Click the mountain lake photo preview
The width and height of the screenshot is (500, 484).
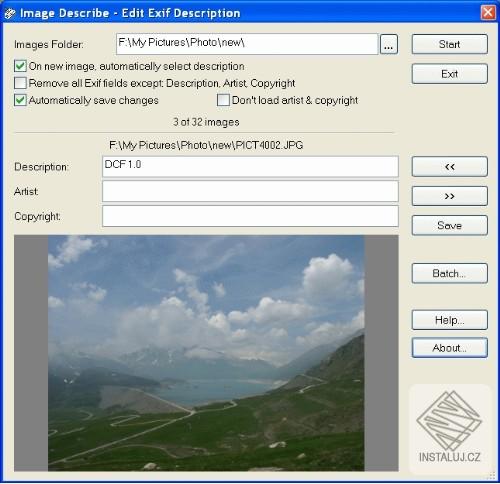[x=206, y=353]
